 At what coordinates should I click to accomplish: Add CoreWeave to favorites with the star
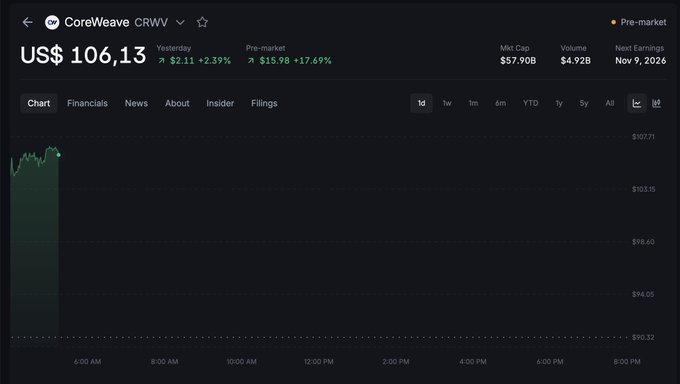pos(202,22)
